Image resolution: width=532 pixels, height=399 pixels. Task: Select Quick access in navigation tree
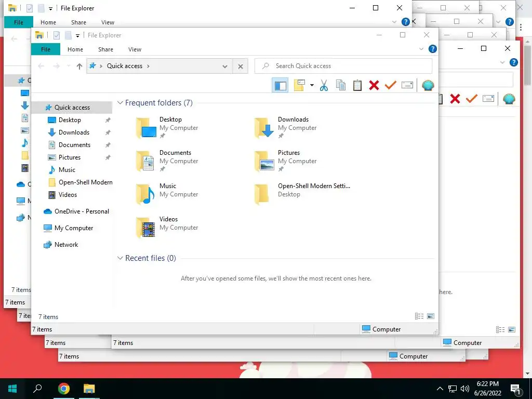pos(72,108)
